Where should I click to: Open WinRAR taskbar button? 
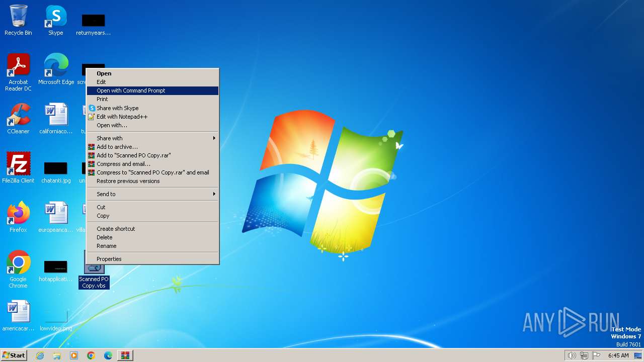[125, 355]
